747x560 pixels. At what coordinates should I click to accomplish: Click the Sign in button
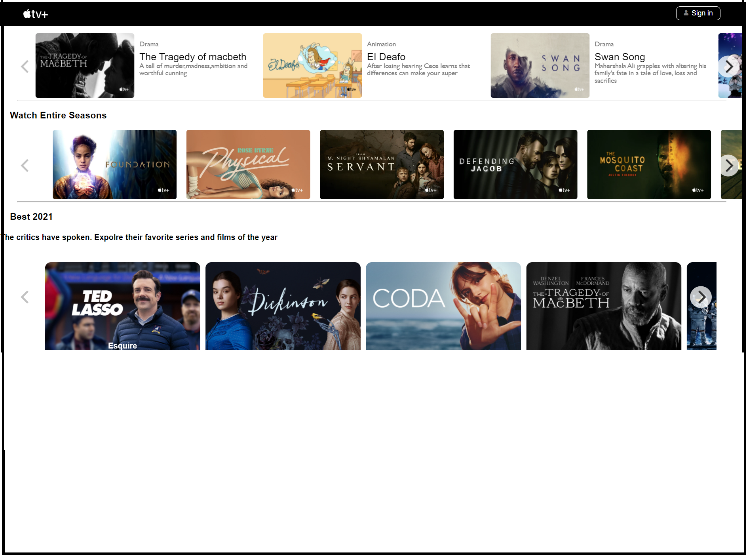click(x=698, y=13)
